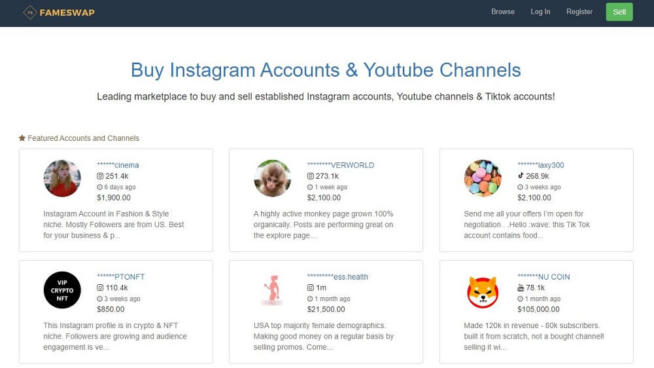The image size is (654, 368).
Task: Click the 110.4k follower count
Action: 117,287
